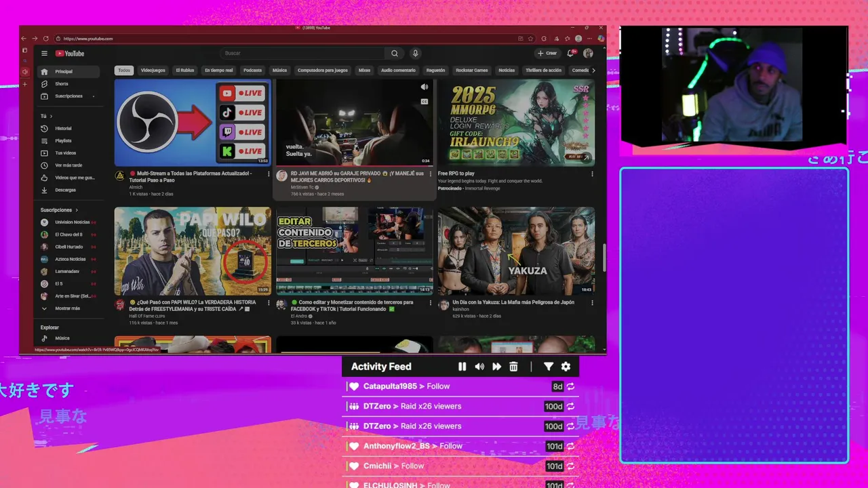This screenshot has height=488, width=868.
Task: Open El Chavo del 8 subscription
Action: 68,235
